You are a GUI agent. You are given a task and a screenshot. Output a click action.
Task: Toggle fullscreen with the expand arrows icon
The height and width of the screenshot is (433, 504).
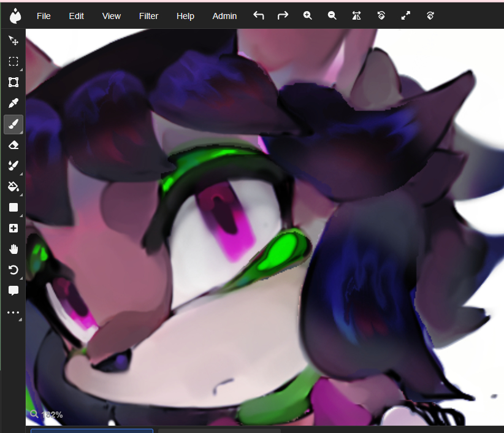coord(405,16)
